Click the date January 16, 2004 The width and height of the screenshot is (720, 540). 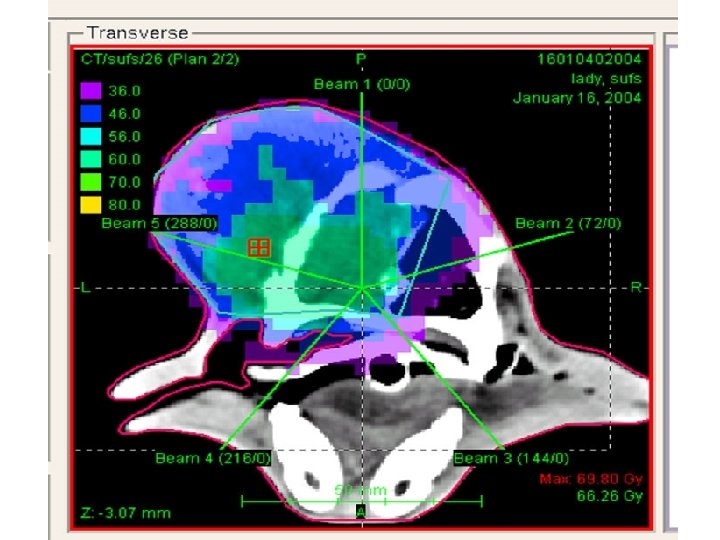[x=577, y=98]
